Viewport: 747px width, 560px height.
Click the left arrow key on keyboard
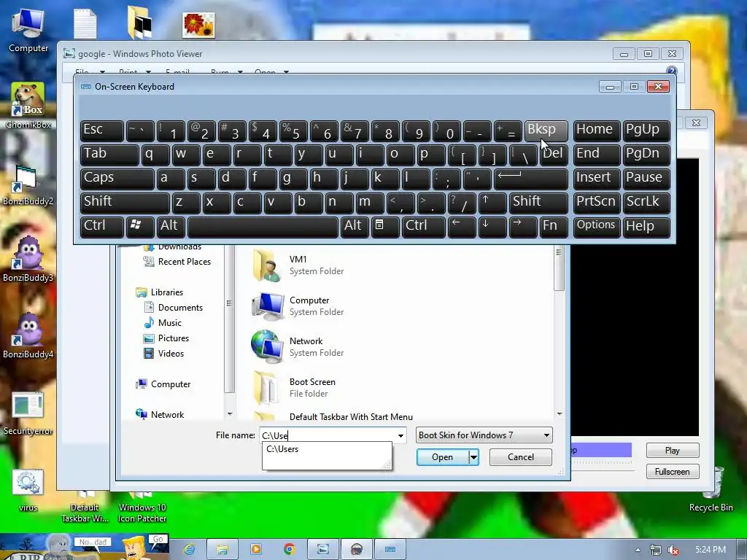click(462, 226)
